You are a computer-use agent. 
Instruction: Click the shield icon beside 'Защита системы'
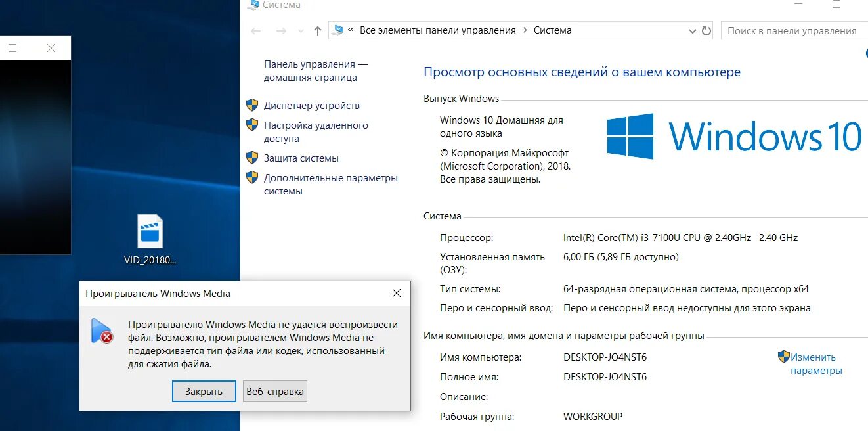pos(252,158)
